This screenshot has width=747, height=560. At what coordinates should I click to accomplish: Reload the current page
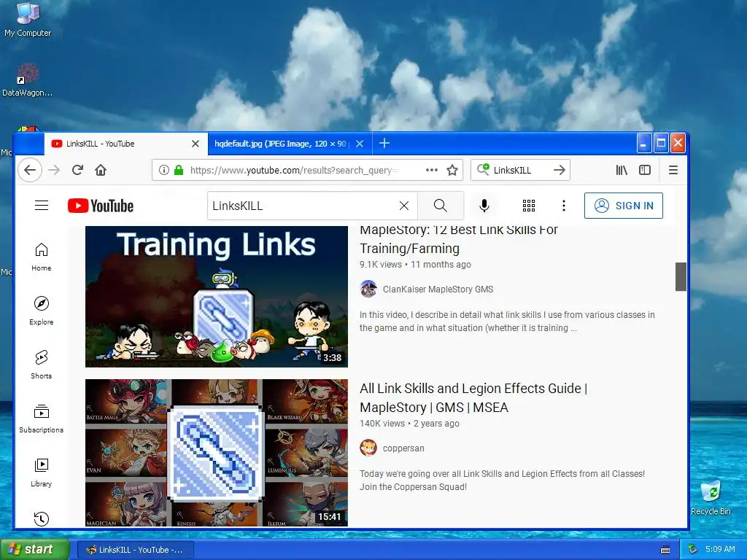tap(77, 170)
